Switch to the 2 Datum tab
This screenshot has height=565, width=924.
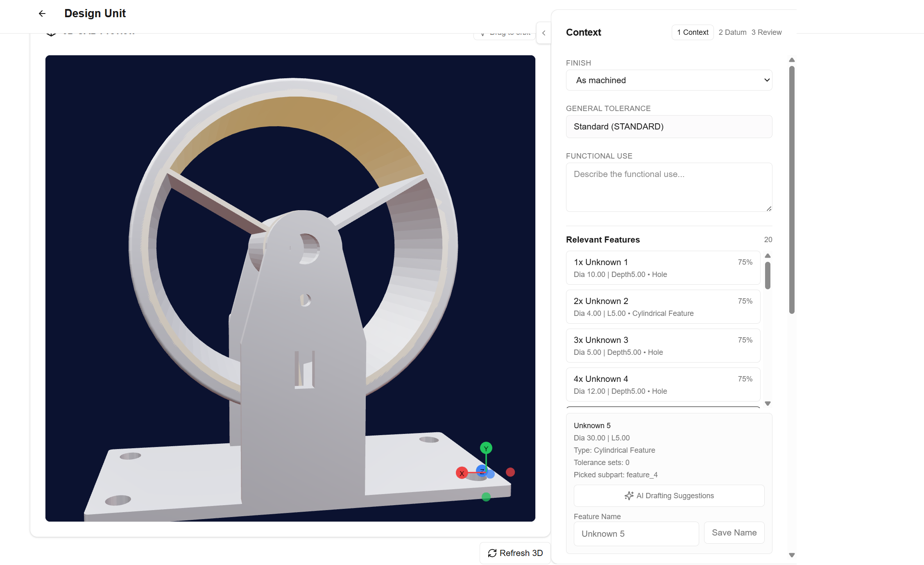[x=732, y=32]
